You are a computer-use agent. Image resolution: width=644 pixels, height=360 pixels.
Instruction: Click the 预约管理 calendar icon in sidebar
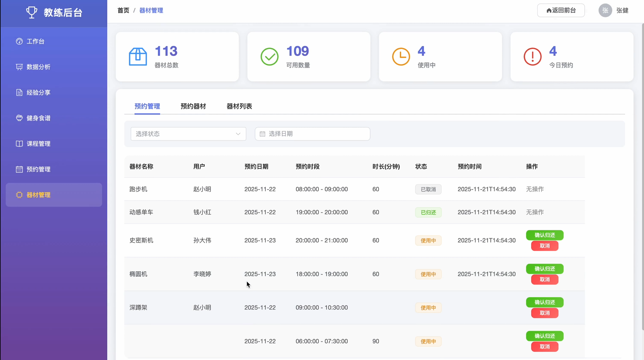(x=19, y=169)
